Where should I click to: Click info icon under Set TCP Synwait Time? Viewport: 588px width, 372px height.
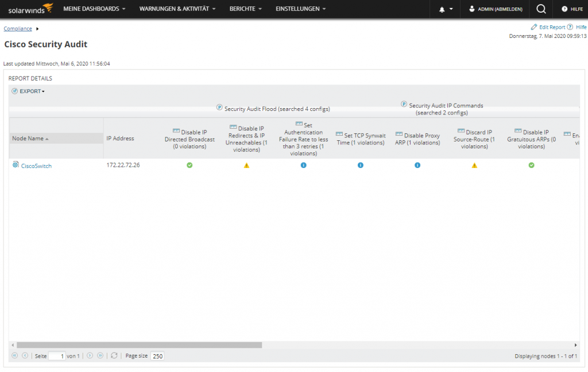[361, 166]
